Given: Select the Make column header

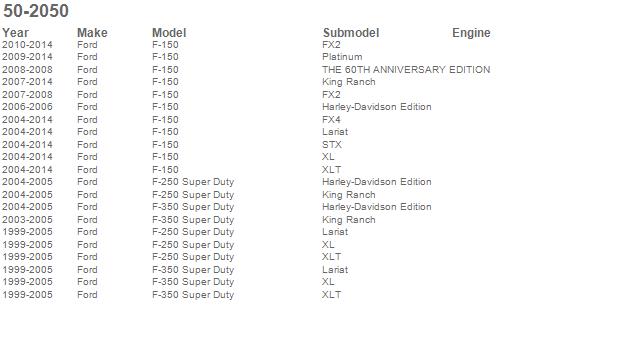Looking at the screenshot, I should [x=92, y=33].
